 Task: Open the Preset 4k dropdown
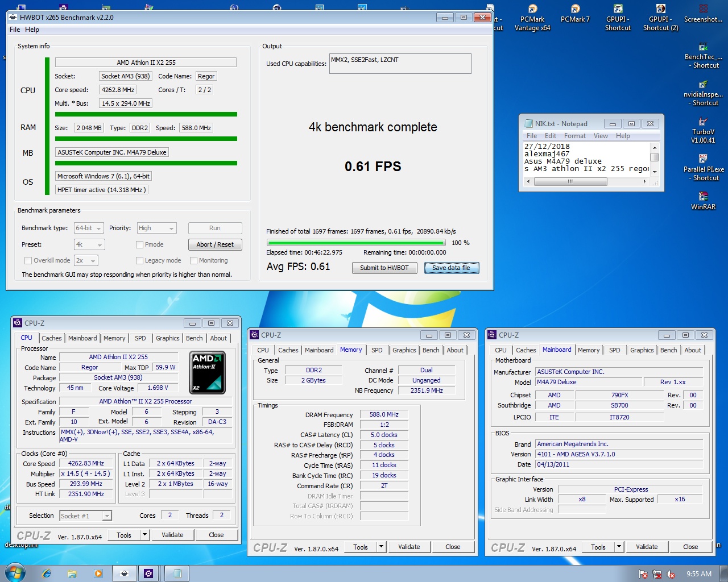89,244
